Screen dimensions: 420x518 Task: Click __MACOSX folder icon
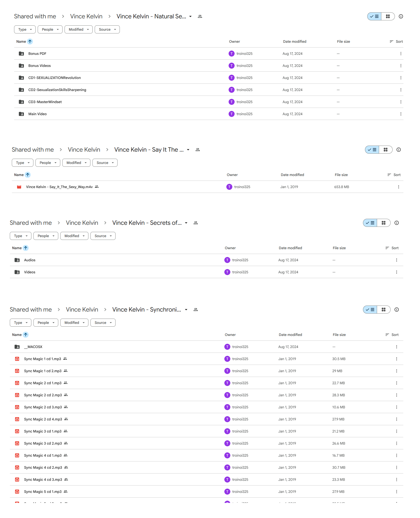17,347
